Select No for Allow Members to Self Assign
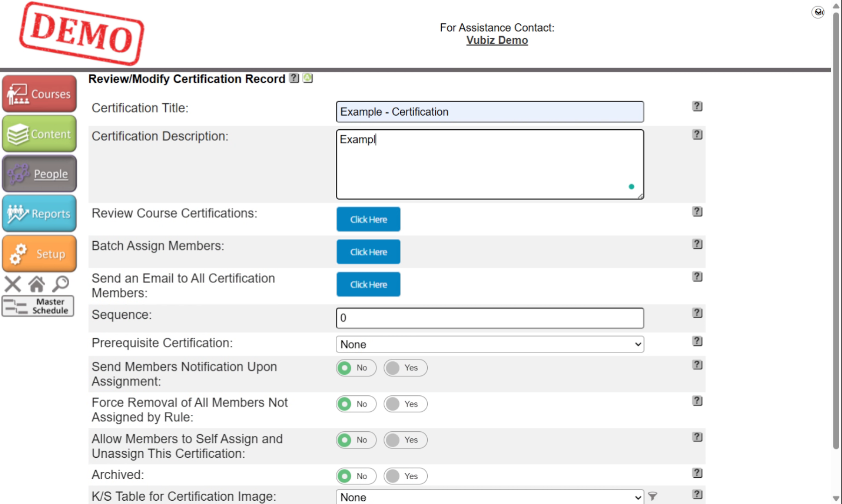This screenshot has width=842, height=504. tap(356, 440)
